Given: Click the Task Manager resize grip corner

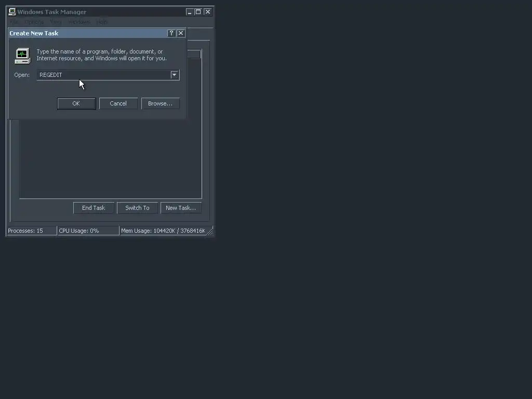Looking at the screenshot, I should 210,231.
